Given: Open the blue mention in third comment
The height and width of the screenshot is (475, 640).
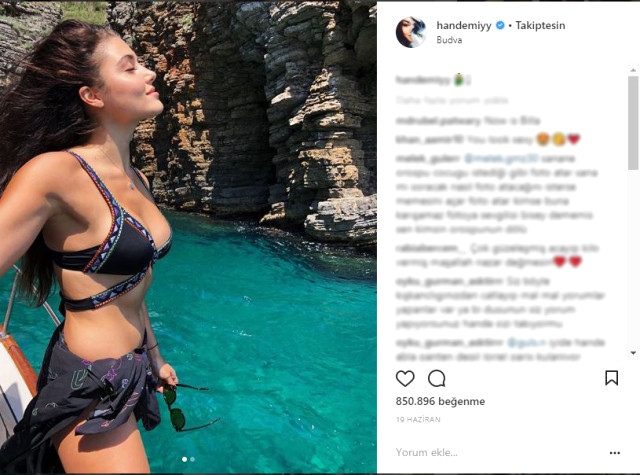Looking at the screenshot, I should 501,158.
